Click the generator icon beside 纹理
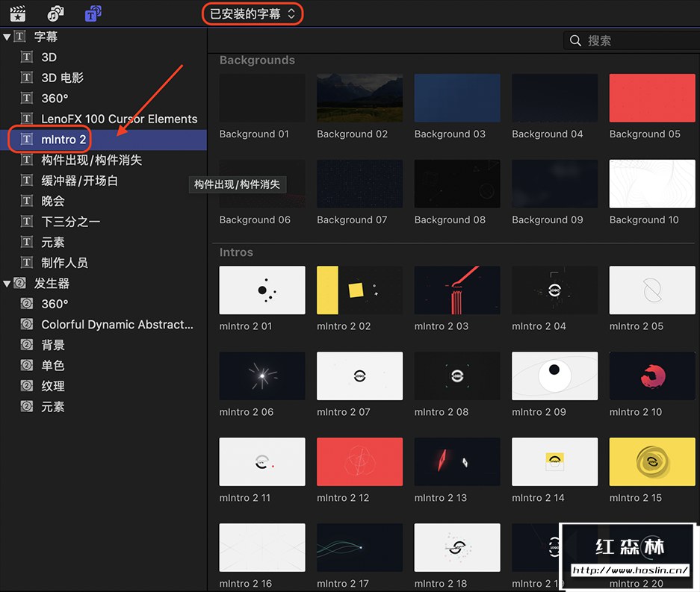This screenshot has width=700, height=592. tap(27, 385)
